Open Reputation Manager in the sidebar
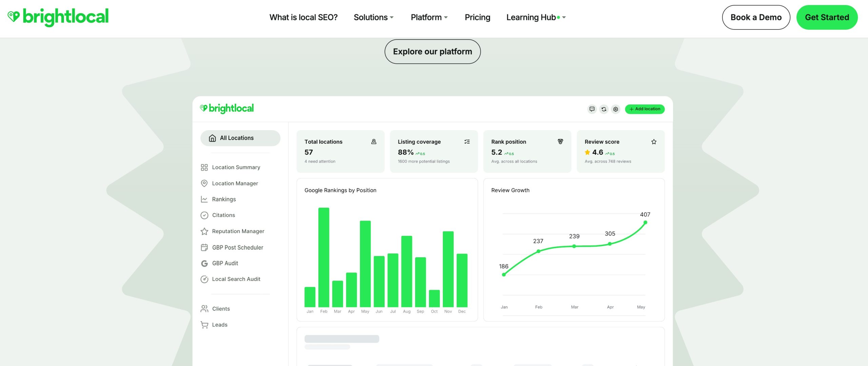Viewport: 868px width, 366px height. coord(238,231)
